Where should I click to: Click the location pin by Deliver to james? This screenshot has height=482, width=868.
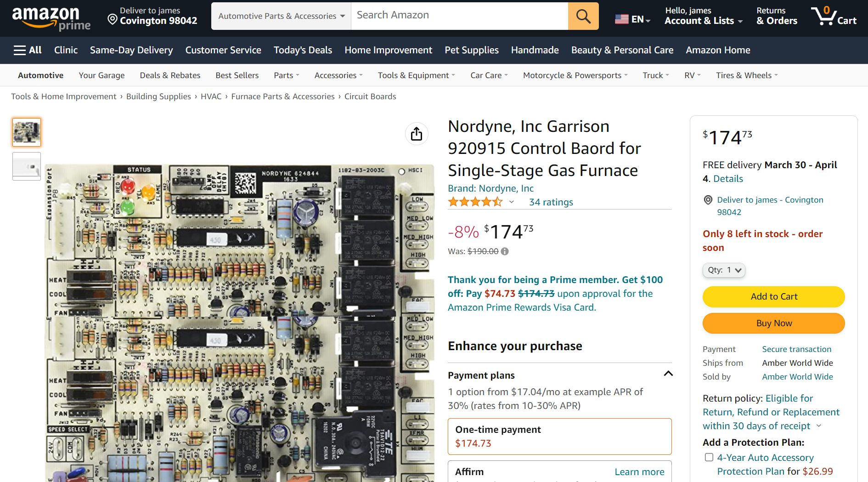point(113,19)
